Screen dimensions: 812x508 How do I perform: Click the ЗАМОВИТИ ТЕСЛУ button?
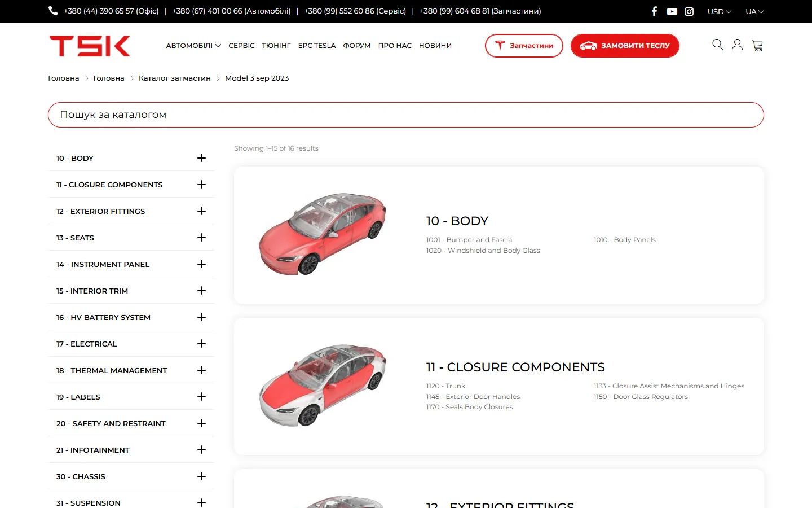[x=625, y=46]
